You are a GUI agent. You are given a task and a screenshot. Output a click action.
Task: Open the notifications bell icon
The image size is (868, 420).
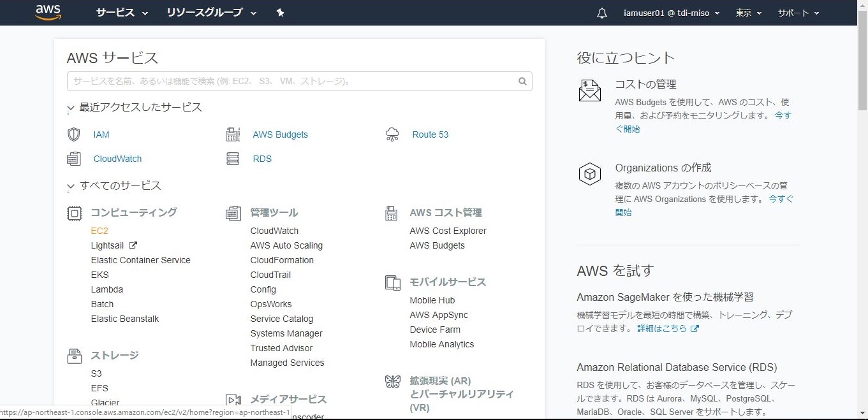pos(602,13)
